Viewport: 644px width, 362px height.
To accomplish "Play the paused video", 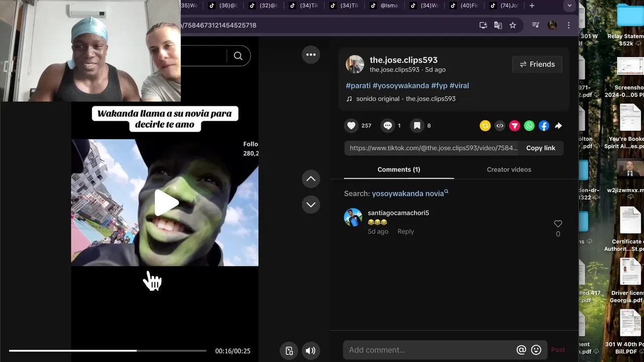I will pos(166,202).
